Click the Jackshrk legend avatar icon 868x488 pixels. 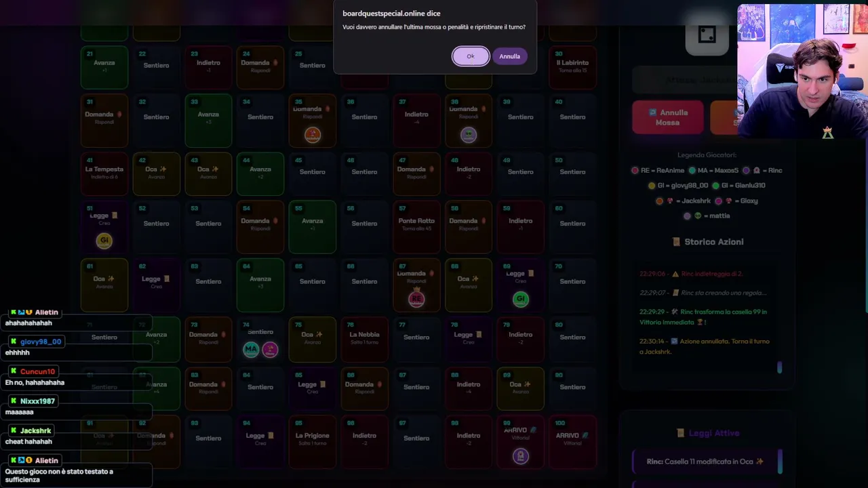click(670, 201)
